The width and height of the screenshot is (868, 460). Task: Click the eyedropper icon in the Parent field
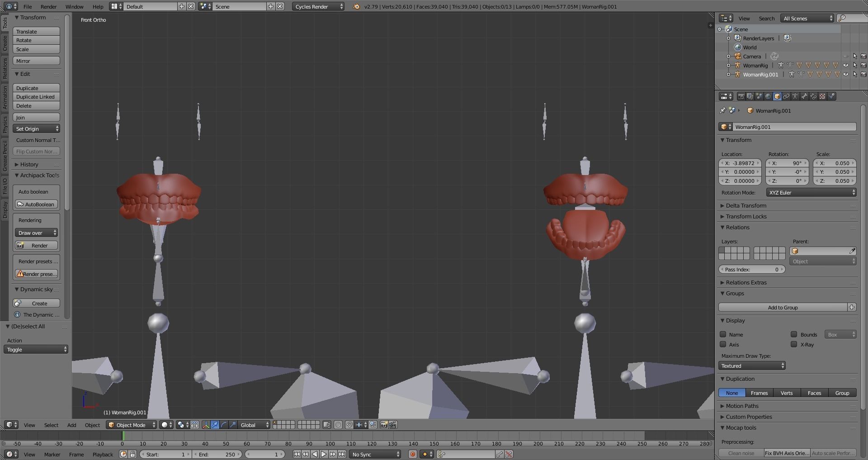click(x=852, y=251)
